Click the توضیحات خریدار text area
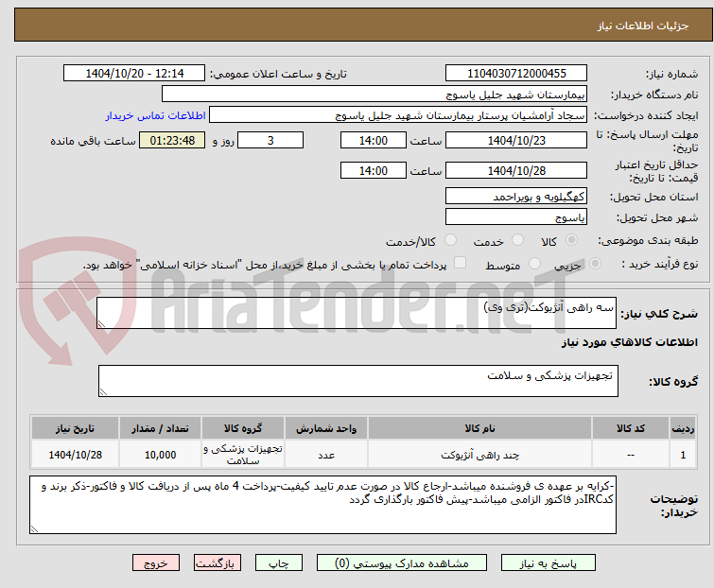Image resolution: width=714 pixels, height=588 pixels. (x=322, y=505)
